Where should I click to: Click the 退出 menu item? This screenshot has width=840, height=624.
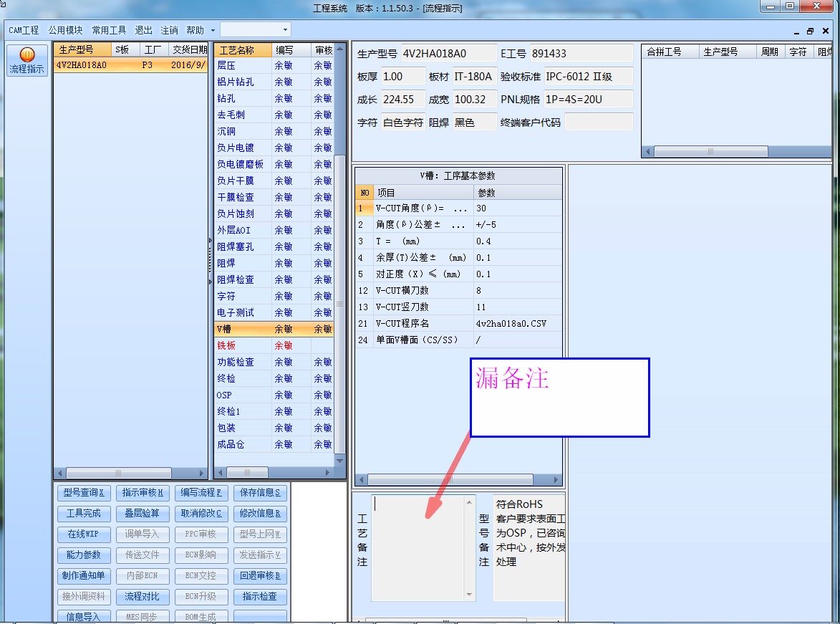click(143, 30)
